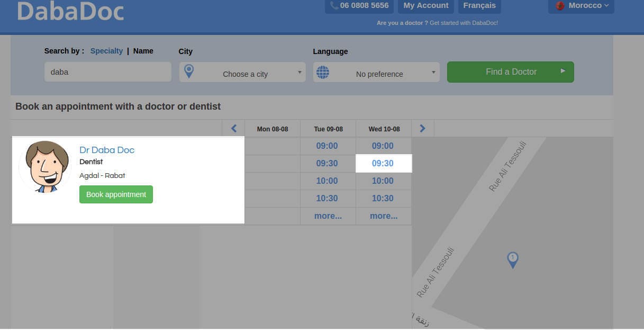Select search by Specialty
Image resolution: width=644 pixels, height=330 pixels.
[106, 51]
